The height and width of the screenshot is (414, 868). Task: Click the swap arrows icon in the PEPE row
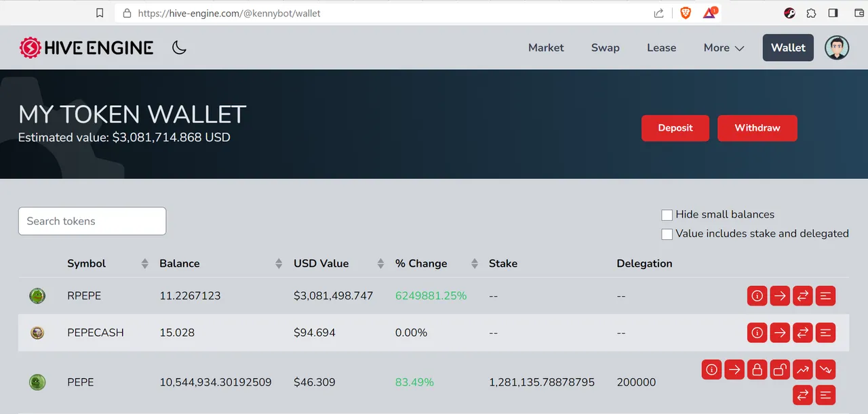[x=802, y=394]
